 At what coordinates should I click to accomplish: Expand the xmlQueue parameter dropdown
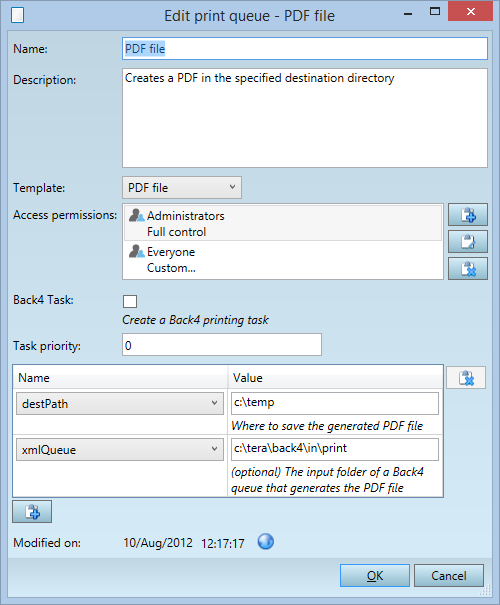120,450
